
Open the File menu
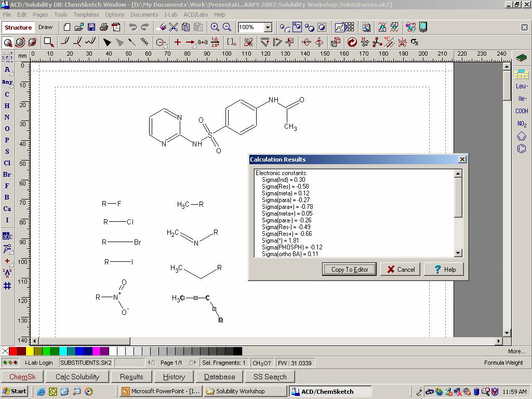7,15
